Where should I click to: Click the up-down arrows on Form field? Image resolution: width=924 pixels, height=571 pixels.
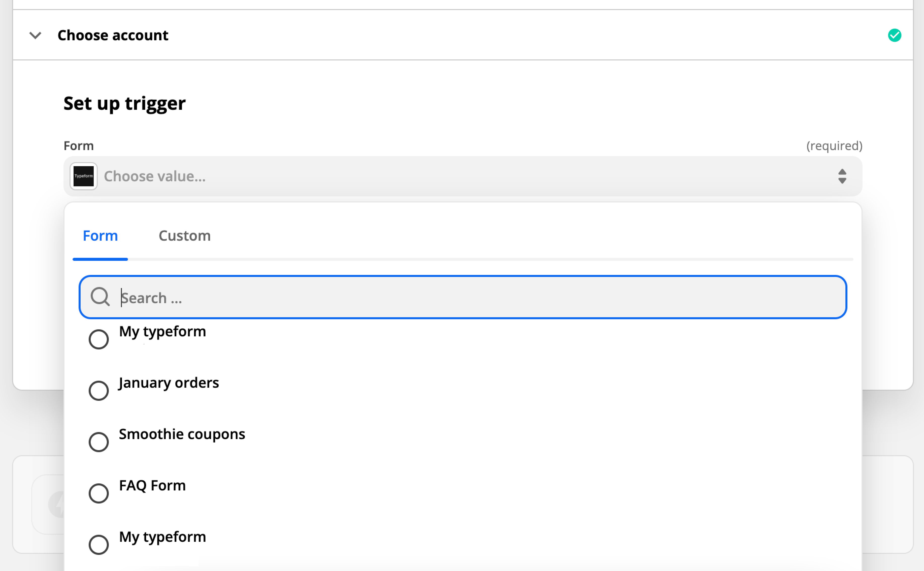click(842, 176)
